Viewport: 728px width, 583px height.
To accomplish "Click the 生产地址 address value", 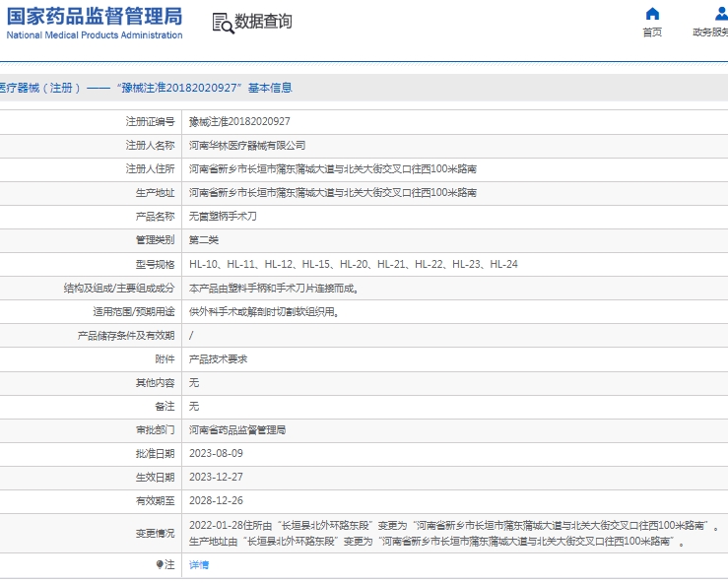I will 333,193.
